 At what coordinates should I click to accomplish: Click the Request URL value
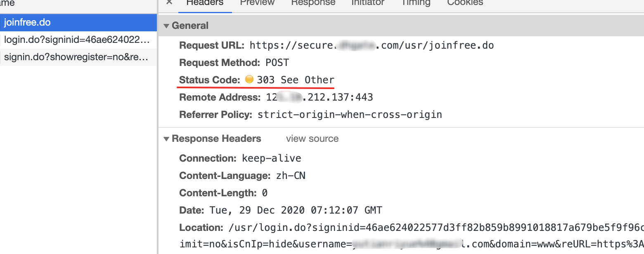point(372,45)
